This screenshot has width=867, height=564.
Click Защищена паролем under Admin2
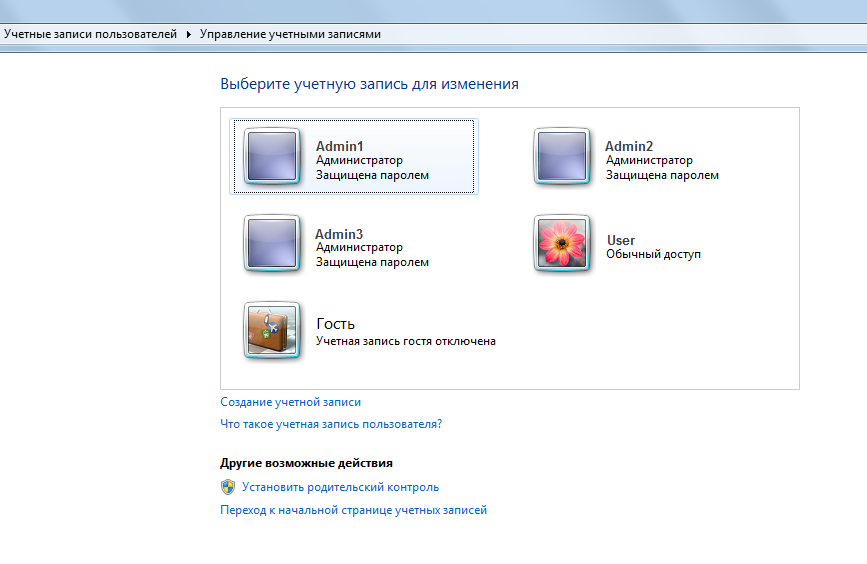point(662,175)
